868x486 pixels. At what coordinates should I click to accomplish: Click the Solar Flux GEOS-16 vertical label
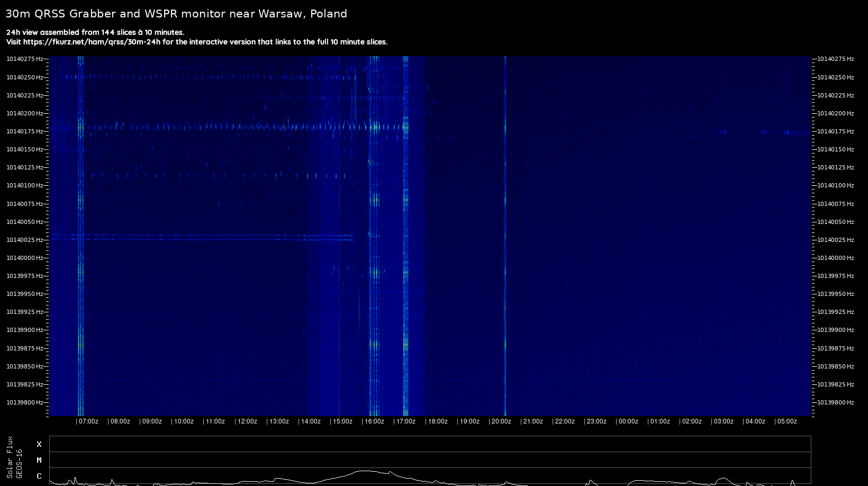(14, 457)
